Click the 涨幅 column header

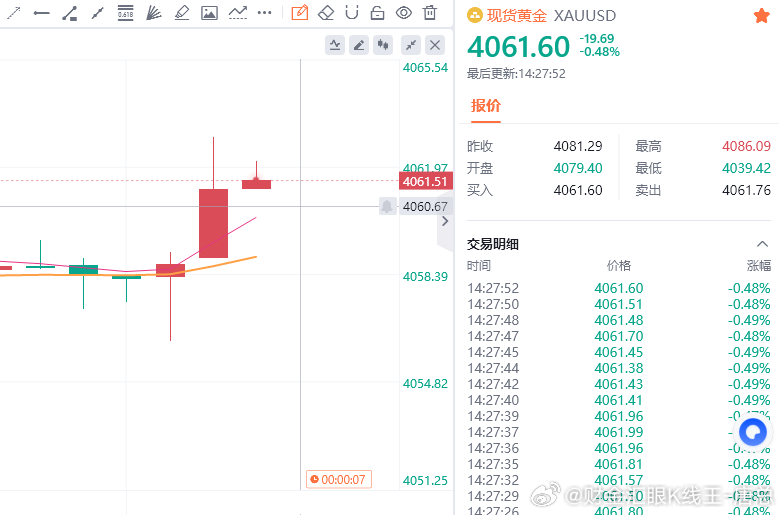tap(759, 266)
